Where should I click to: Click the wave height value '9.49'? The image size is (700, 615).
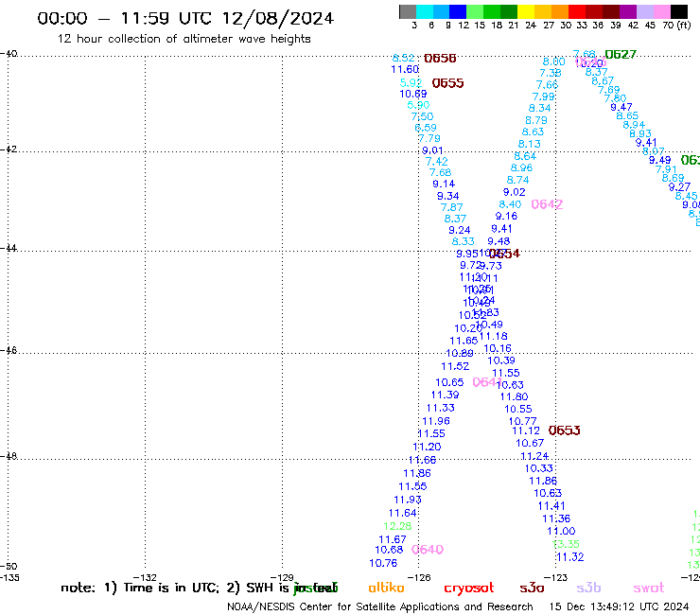660,160
